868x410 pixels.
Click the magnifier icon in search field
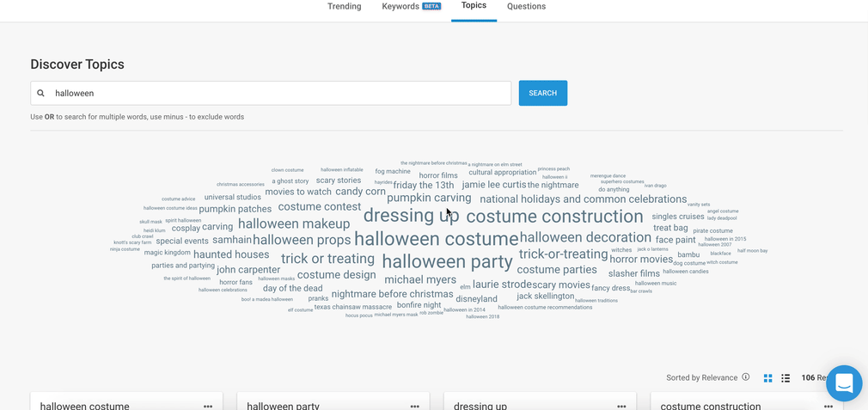point(40,93)
